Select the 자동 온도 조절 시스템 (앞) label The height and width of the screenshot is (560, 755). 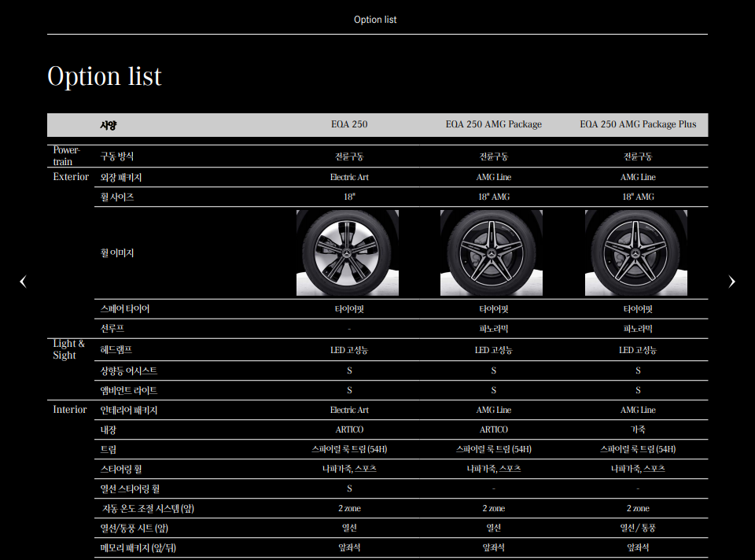[149, 508]
